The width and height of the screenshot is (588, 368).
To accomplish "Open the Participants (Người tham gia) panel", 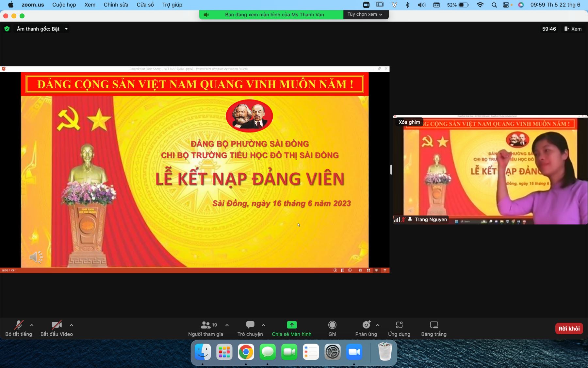I will (x=206, y=325).
